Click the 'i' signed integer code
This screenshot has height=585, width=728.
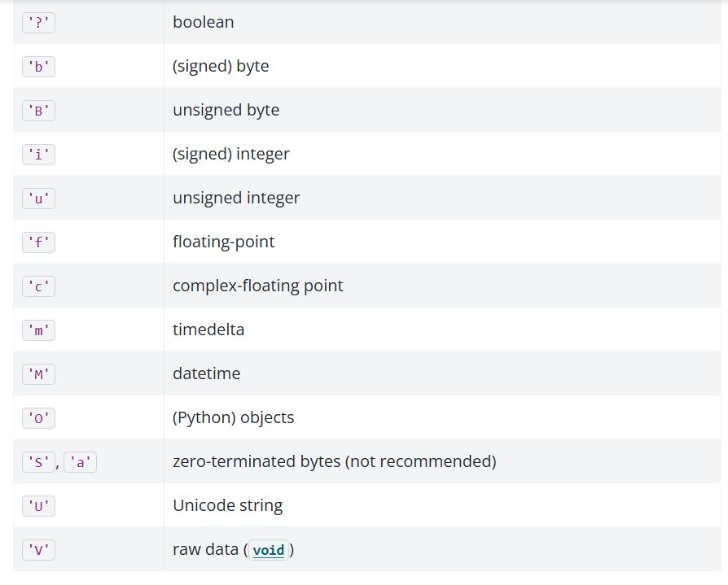[38, 155]
